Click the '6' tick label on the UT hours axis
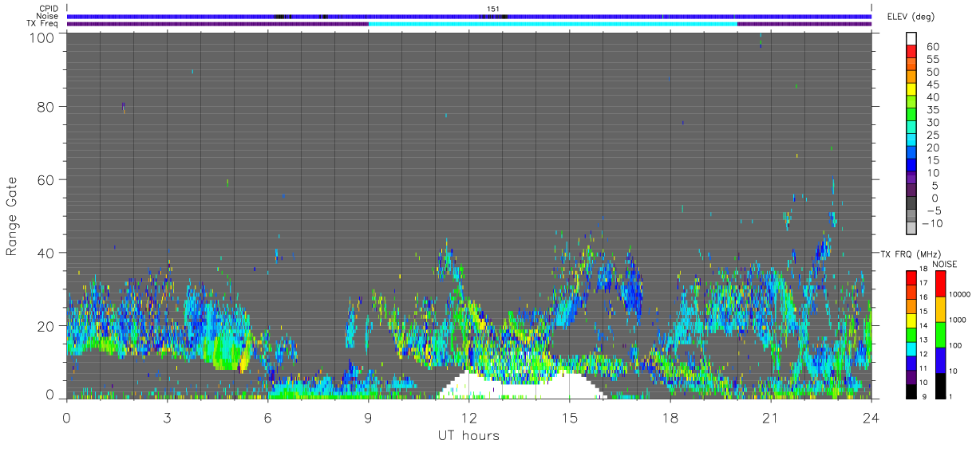Viewport: 980px width, 452px height. click(267, 418)
